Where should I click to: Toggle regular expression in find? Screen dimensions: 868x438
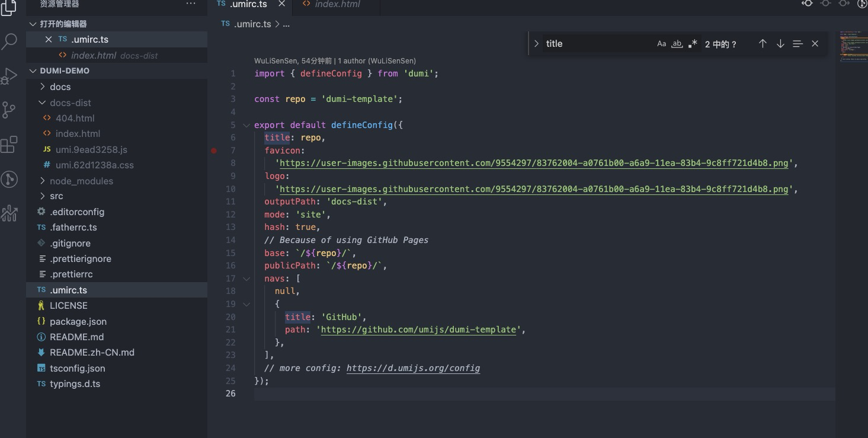[692, 44]
